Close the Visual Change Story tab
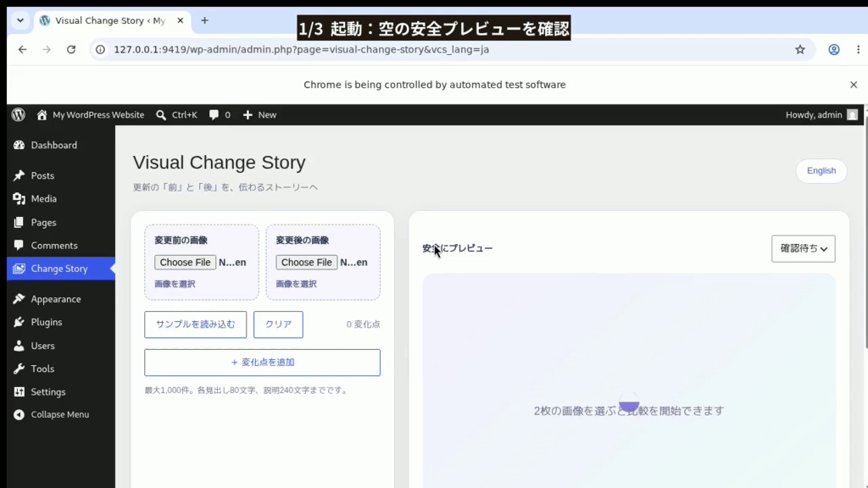The image size is (868, 488). 180,20
